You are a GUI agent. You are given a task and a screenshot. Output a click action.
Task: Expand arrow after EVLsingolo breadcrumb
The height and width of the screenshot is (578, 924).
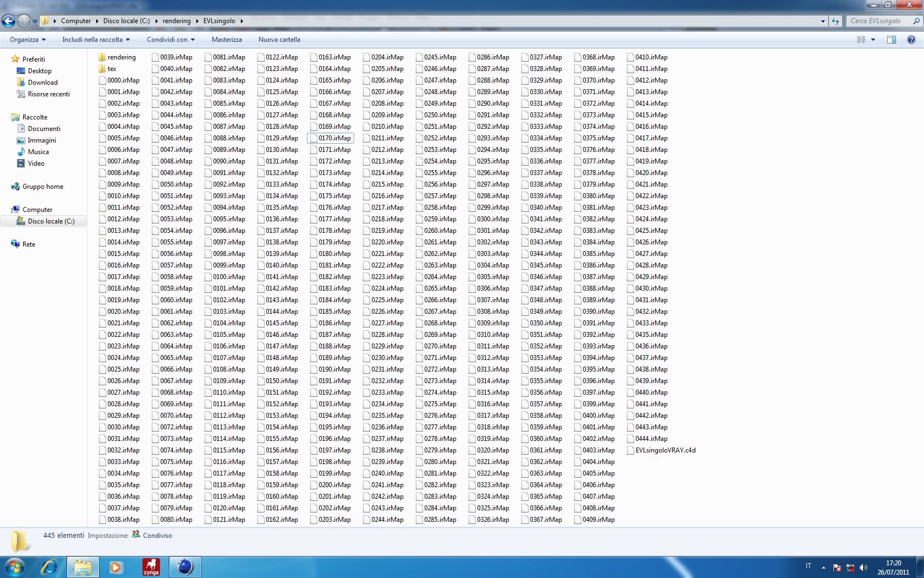[x=241, y=21]
